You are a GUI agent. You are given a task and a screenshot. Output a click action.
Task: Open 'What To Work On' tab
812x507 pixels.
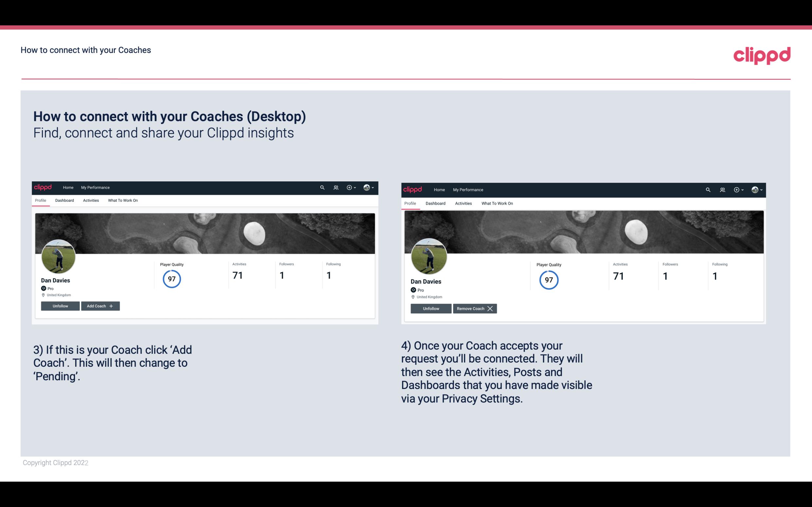tap(122, 200)
